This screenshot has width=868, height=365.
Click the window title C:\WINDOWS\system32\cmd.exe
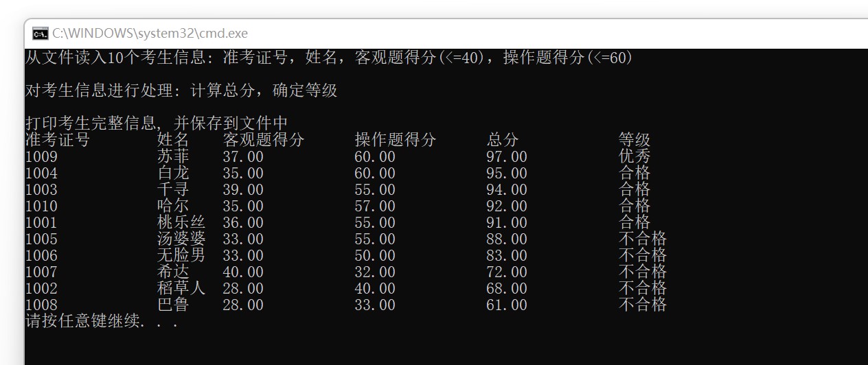click(150, 33)
